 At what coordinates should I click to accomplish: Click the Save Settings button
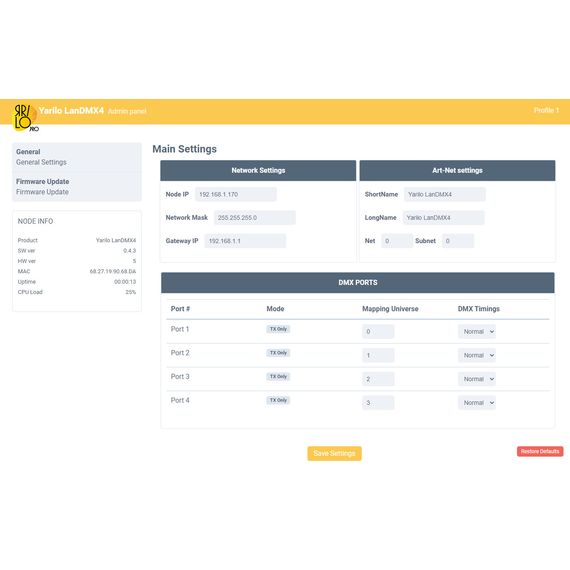click(x=334, y=453)
